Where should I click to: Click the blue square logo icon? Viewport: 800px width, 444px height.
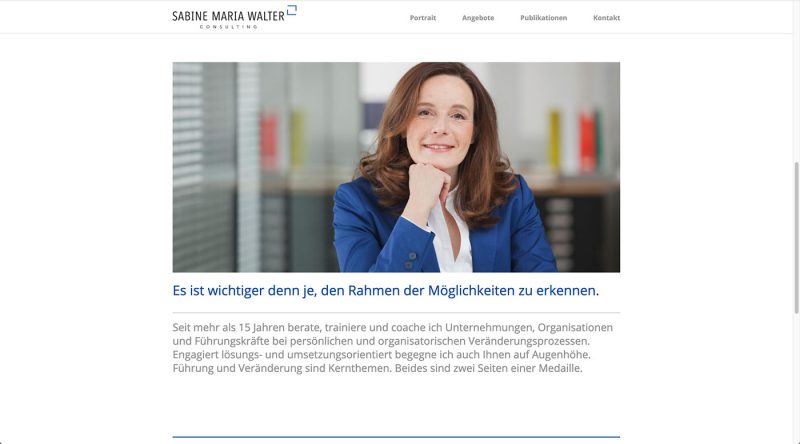point(292,10)
